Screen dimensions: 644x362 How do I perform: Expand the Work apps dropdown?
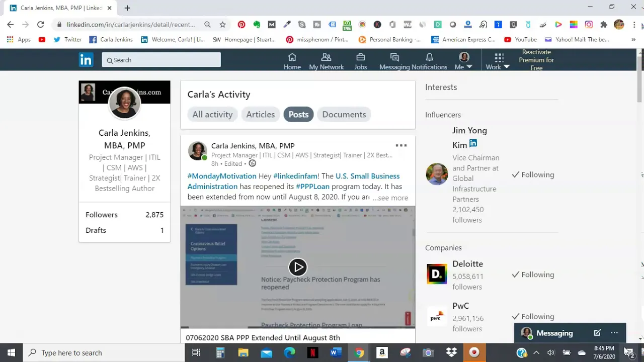click(x=498, y=61)
